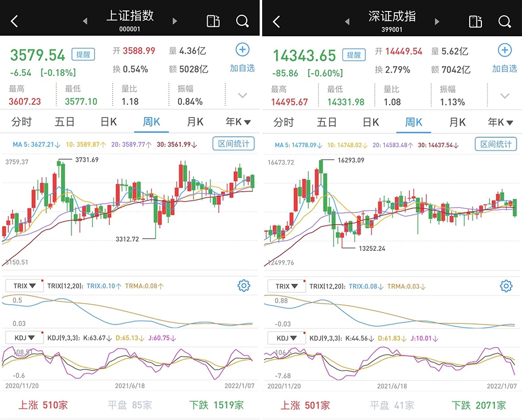The height and width of the screenshot is (420, 522).
Task: Tap the 3312.72 low marker label
Action: tap(127, 239)
